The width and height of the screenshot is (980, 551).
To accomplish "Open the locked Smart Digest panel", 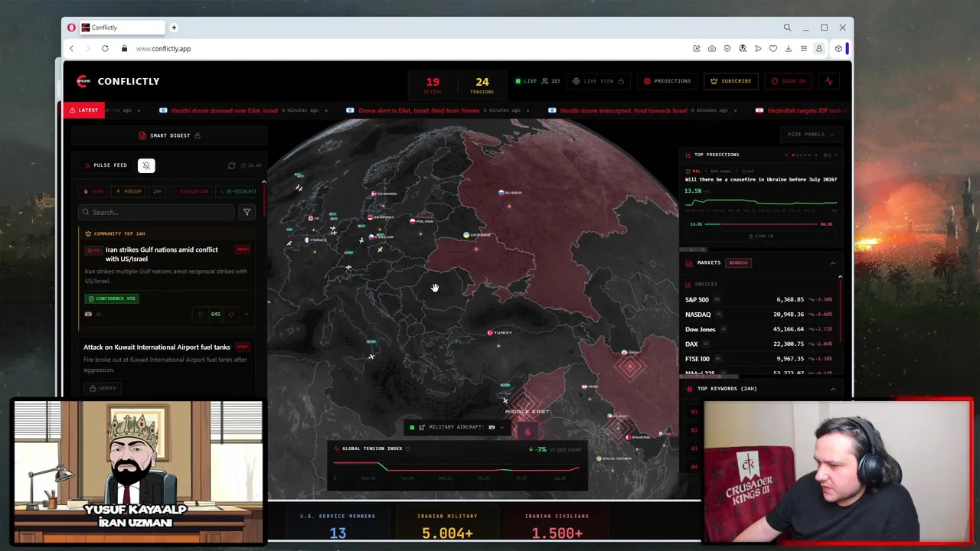I will (169, 135).
